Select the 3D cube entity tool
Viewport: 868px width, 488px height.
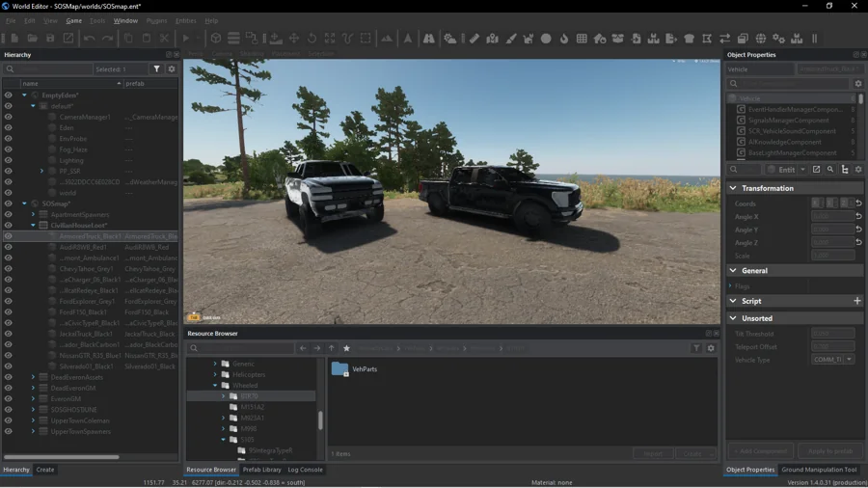(x=216, y=39)
